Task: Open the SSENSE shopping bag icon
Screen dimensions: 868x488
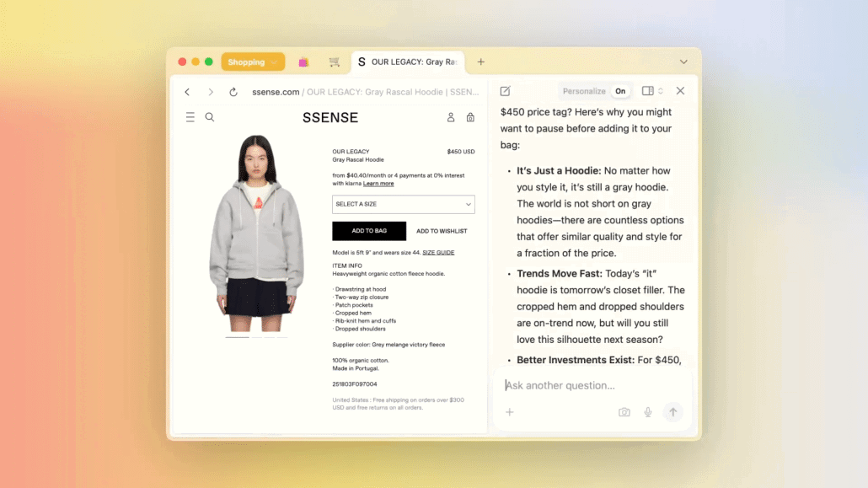Action: tap(470, 117)
